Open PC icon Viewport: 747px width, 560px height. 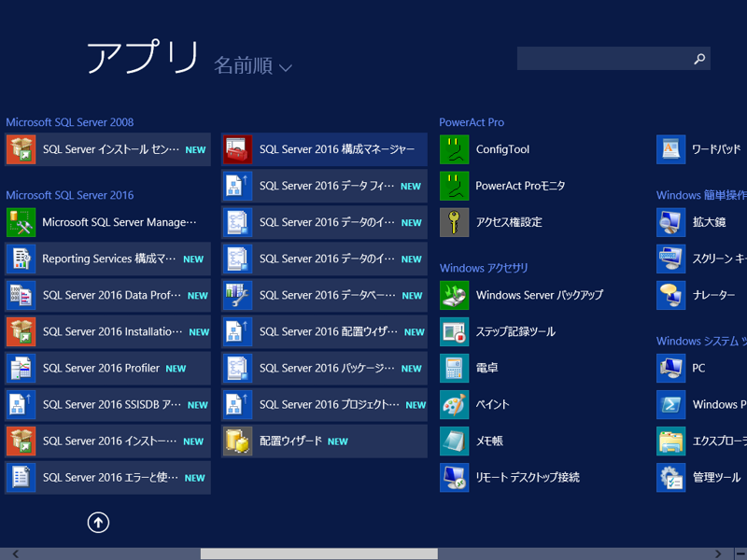pos(671,368)
